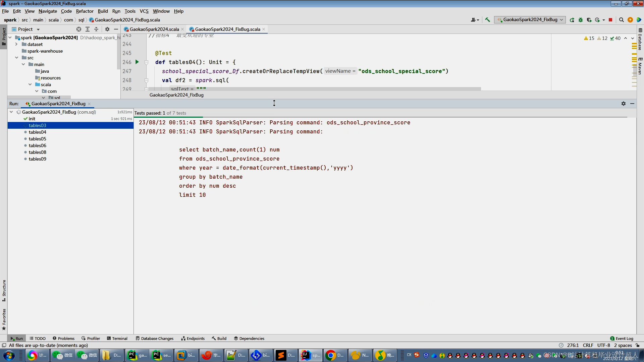Run tables04 test from gutter arrow
644x362 pixels.
tap(137, 62)
